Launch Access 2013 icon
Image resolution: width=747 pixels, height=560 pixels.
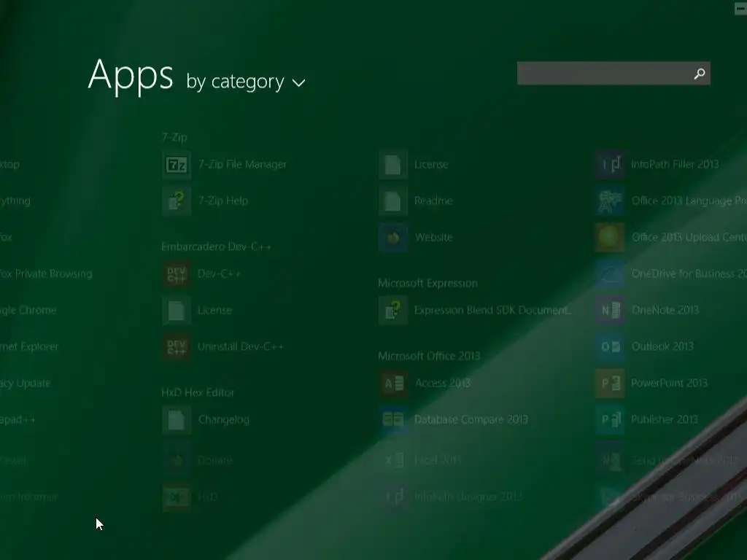[x=393, y=384]
